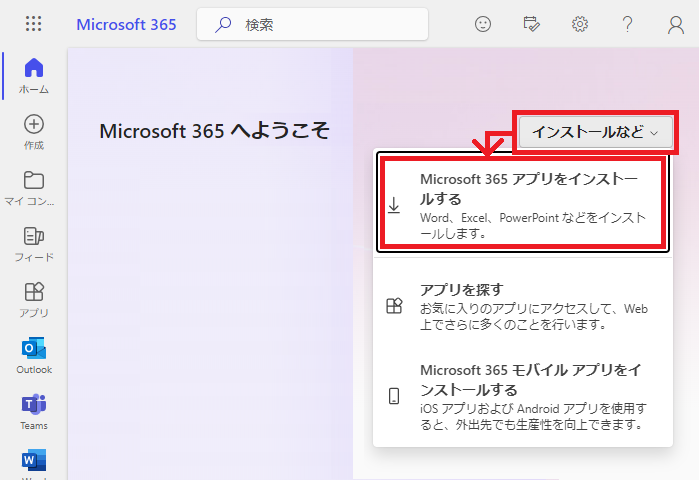Open the feedback smiley icon
The image size is (699, 480).
483,24
